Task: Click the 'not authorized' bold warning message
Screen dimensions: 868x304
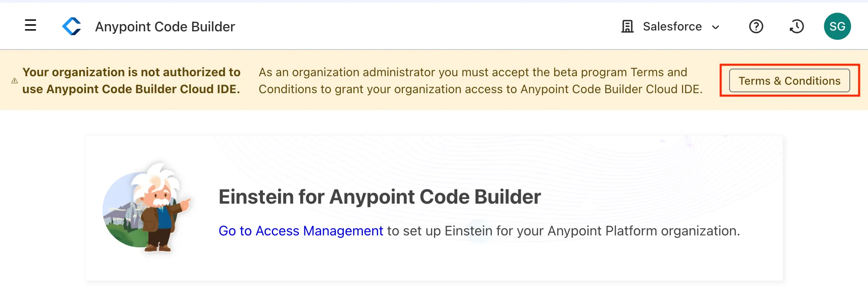Action: click(x=131, y=80)
